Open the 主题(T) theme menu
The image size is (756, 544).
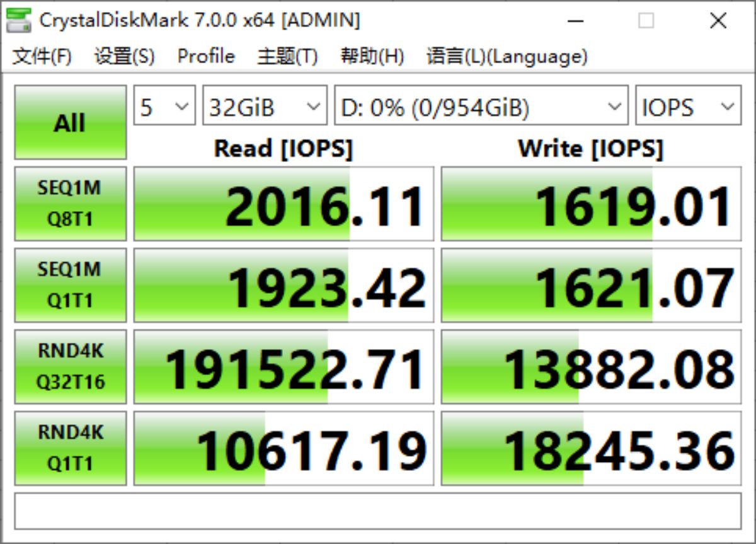click(x=287, y=57)
